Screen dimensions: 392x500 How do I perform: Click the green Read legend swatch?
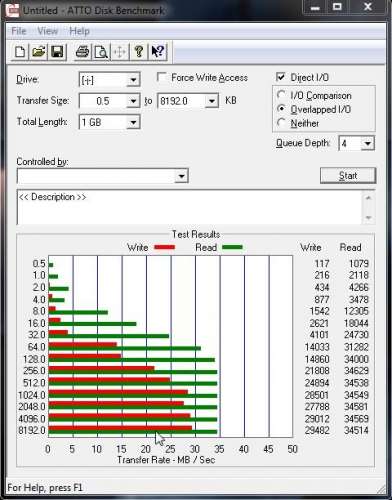point(232,247)
